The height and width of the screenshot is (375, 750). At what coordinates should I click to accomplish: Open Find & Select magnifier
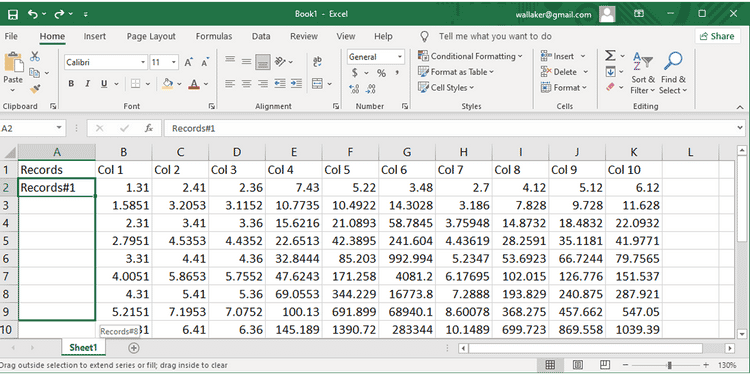(673, 73)
